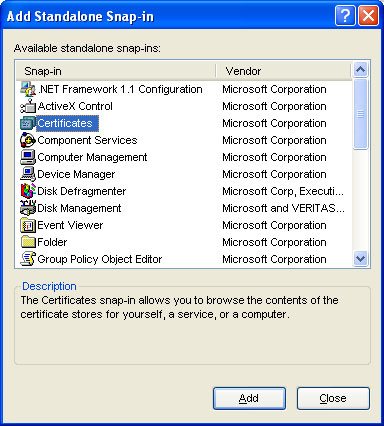Click the Group Policy Object Editor icon

(x=28, y=259)
